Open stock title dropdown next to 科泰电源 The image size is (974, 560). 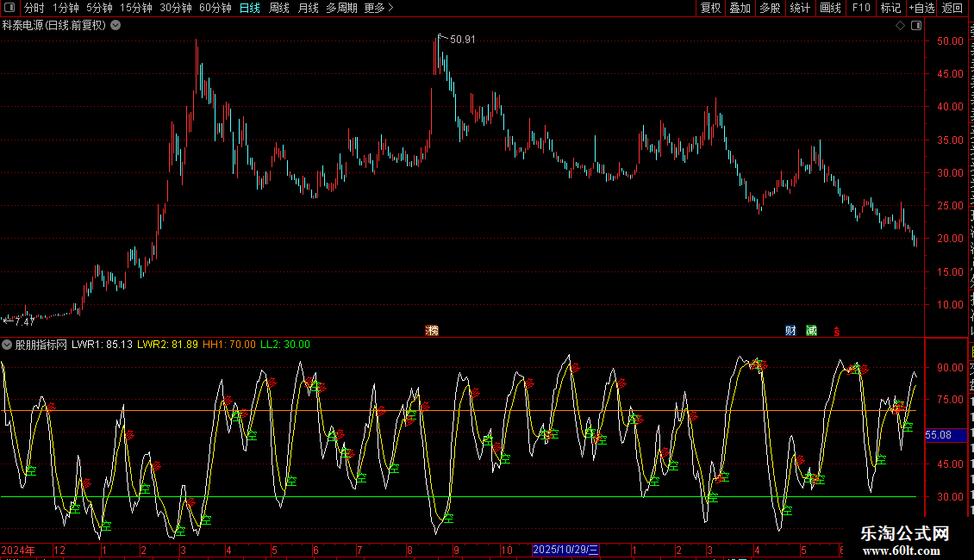click(116, 26)
